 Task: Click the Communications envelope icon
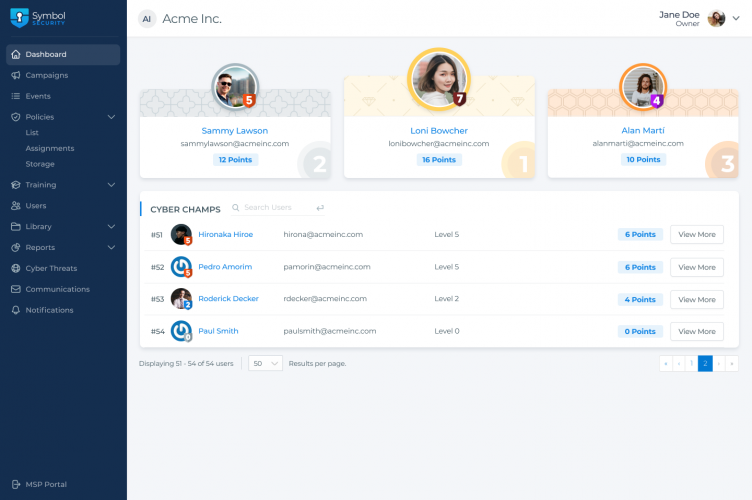coord(16,289)
